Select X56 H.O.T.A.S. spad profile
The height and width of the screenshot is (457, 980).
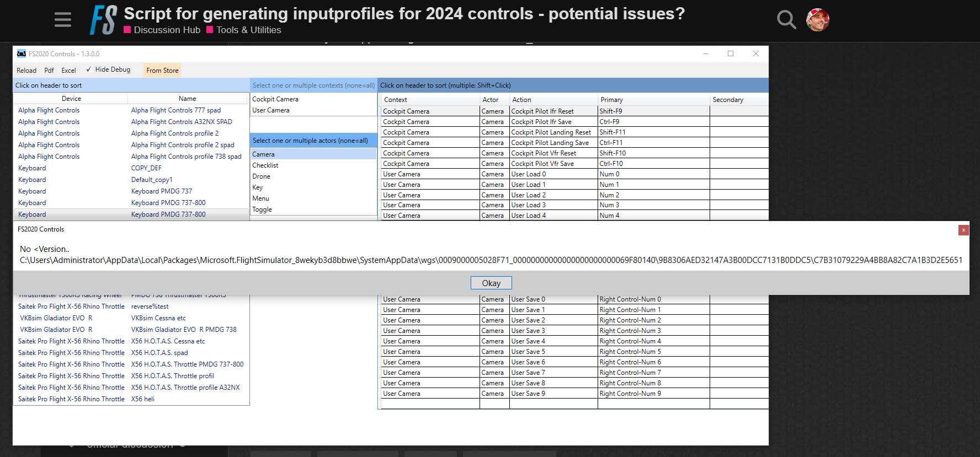[x=159, y=353]
